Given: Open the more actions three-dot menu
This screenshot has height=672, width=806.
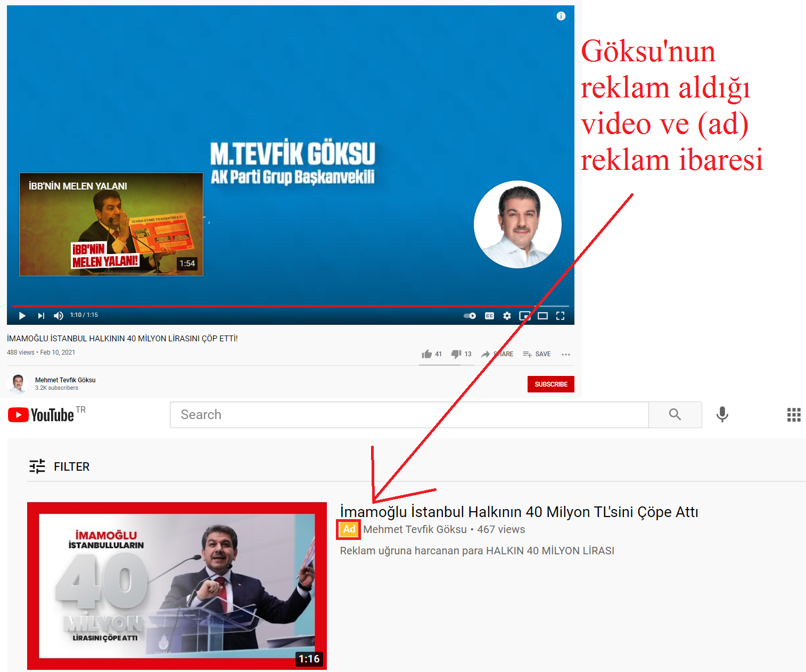Looking at the screenshot, I should (x=566, y=354).
